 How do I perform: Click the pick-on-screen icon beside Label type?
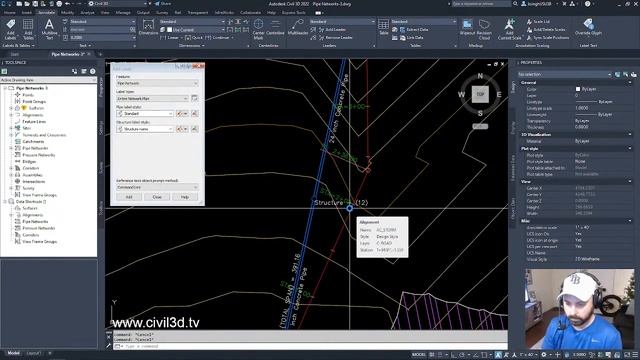pos(194,98)
